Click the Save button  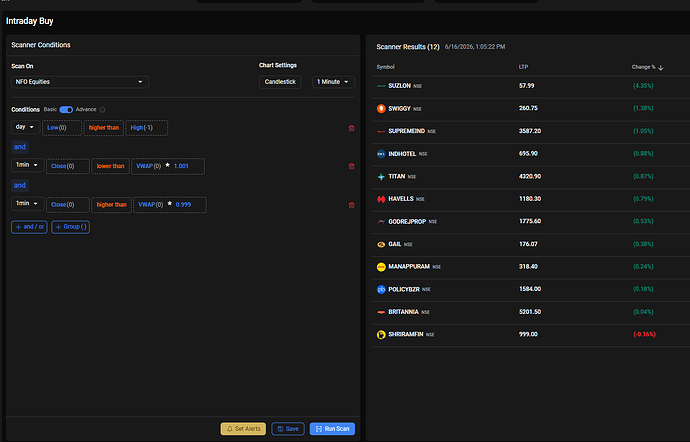click(x=288, y=429)
